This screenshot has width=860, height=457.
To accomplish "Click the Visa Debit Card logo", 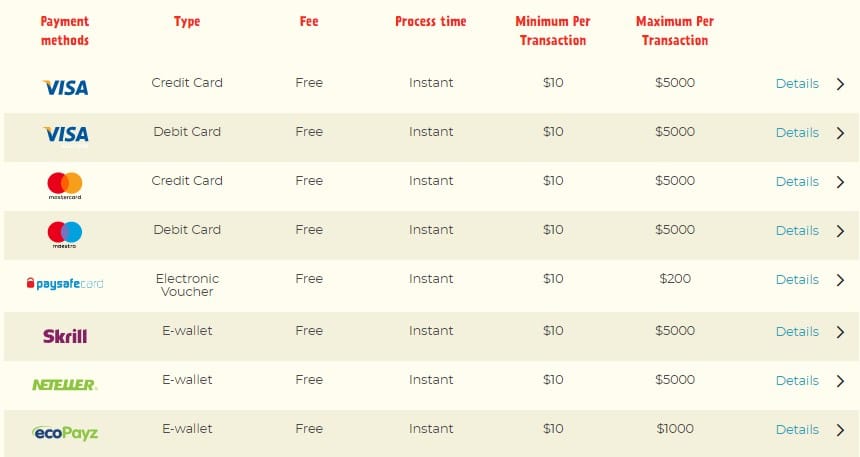I will (65, 135).
